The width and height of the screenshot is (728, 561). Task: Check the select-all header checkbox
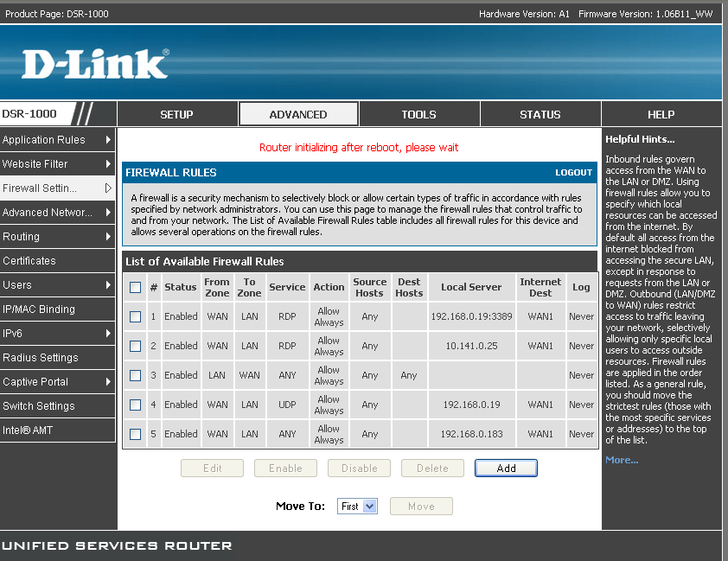coord(135,287)
